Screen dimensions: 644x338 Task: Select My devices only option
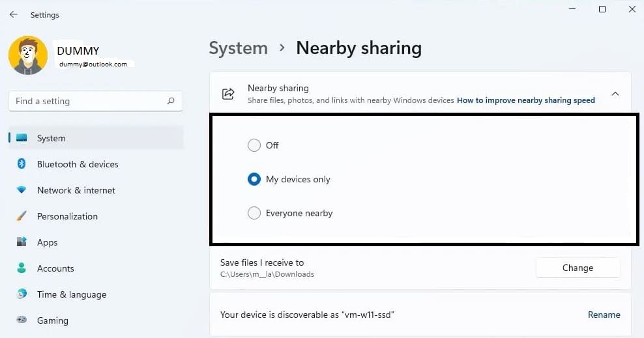(x=254, y=179)
